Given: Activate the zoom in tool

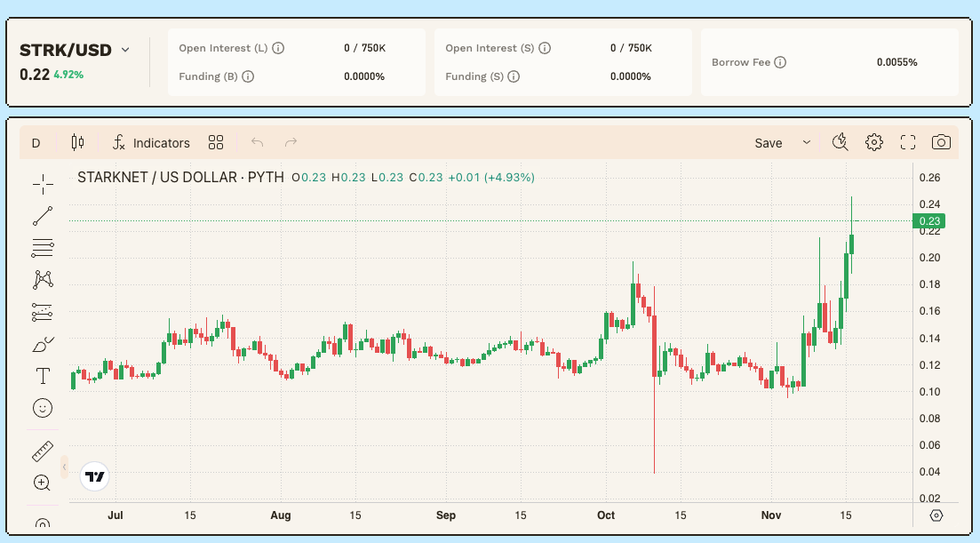Looking at the screenshot, I should tap(43, 483).
